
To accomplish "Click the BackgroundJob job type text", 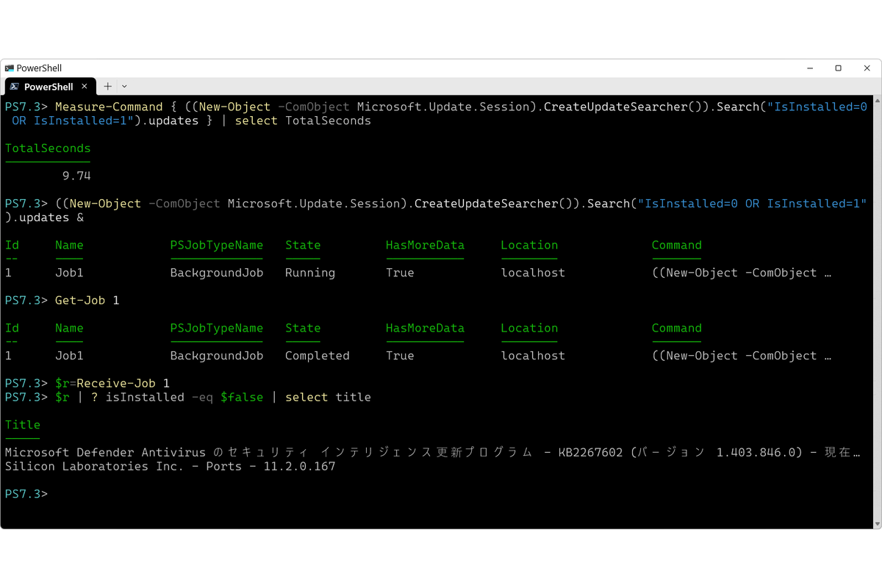I will [x=217, y=273].
